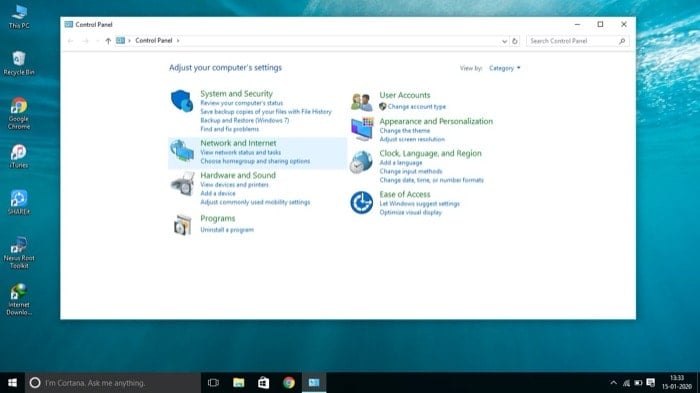Open File Explorer from taskbar
Screen dimensions: 700x393
[x=238, y=383]
